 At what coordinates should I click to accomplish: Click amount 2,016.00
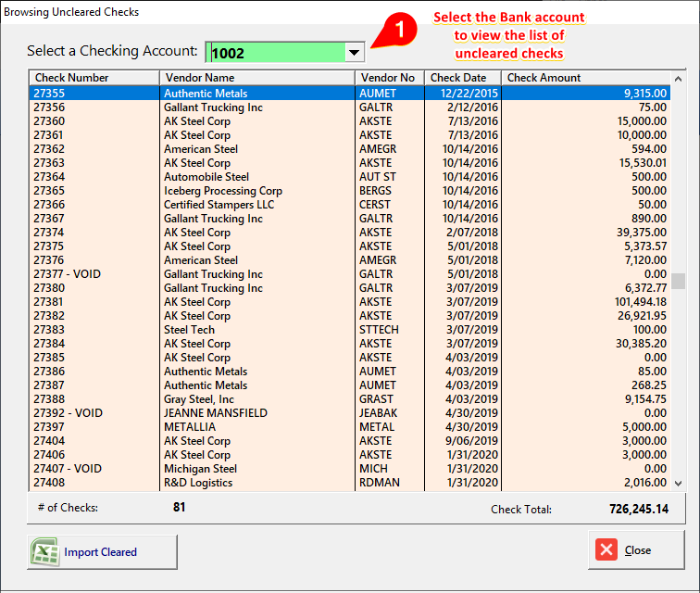(645, 483)
